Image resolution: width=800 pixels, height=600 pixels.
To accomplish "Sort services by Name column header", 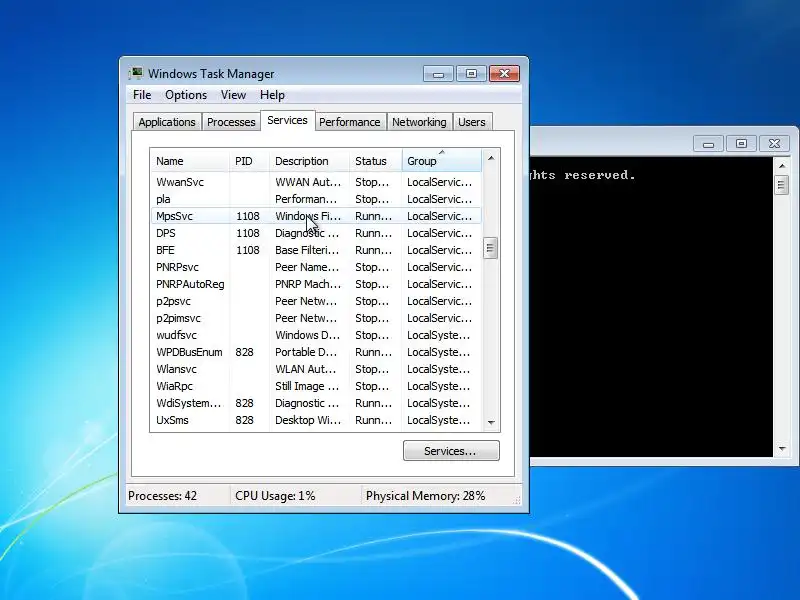I will 190,161.
